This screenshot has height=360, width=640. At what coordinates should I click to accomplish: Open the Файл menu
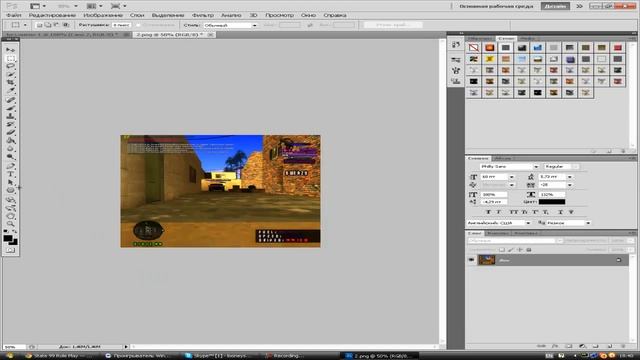point(14,15)
